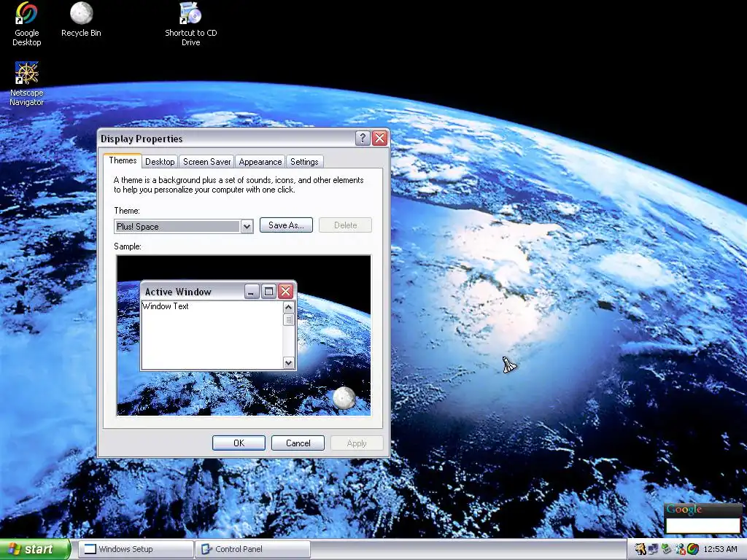The width and height of the screenshot is (747, 560).
Task: Click Cancel in Display Properties
Action: 298,443
